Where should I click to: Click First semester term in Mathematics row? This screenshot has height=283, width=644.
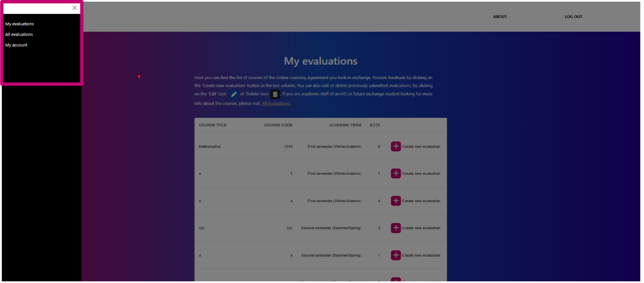point(334,146)
